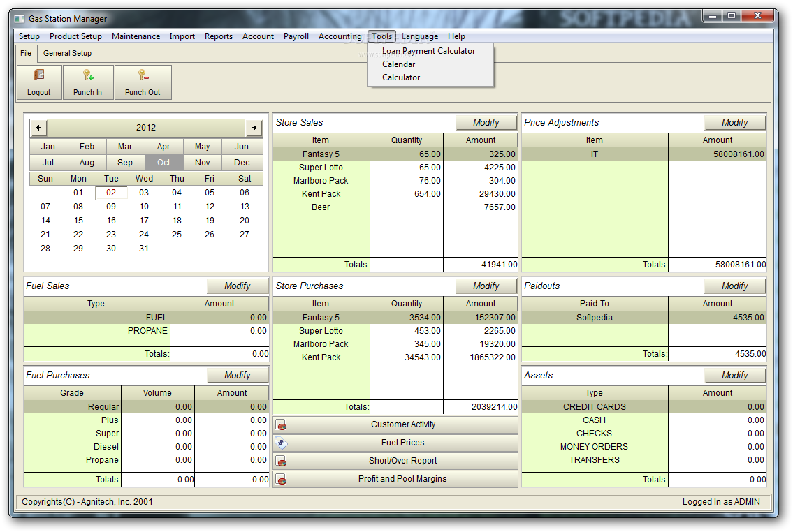The width and height of the screenshot is (793, 532).
Task: Open the Language menu
Action: (420, 36)
